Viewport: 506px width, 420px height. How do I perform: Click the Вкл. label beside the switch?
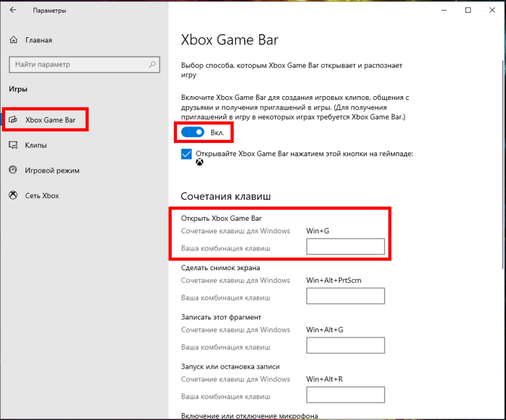pyautogui.click(x=217, y=133)
